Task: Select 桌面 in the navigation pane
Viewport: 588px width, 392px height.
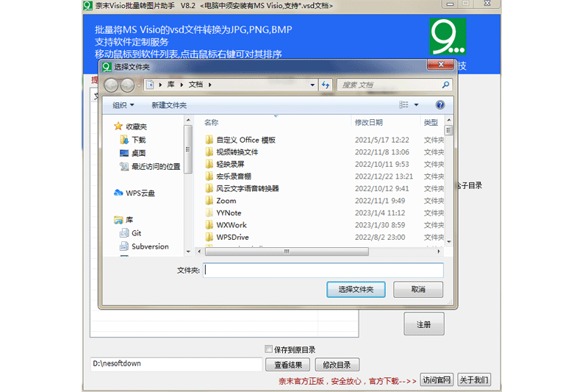Action: click(x=137, y=153)
